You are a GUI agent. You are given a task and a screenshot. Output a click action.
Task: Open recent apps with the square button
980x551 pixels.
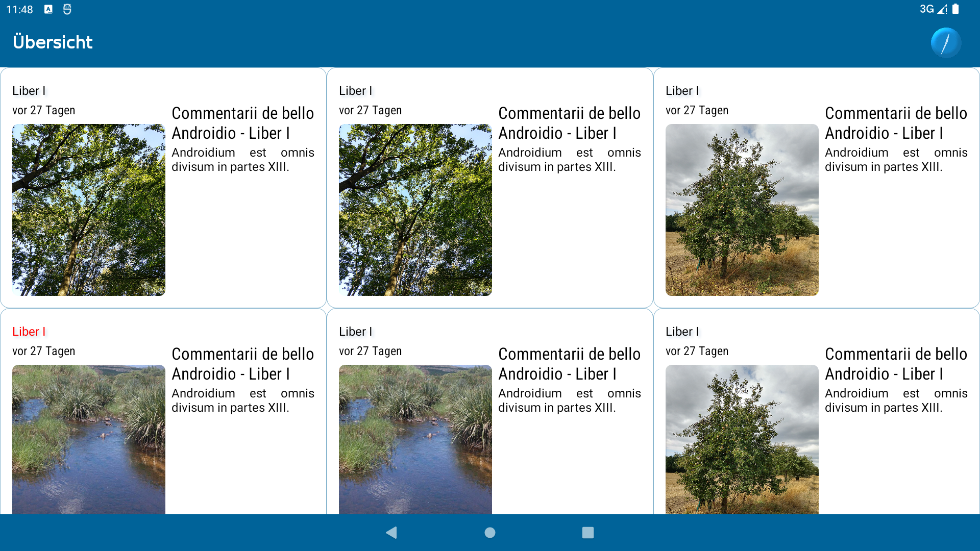tap(587, 533)
